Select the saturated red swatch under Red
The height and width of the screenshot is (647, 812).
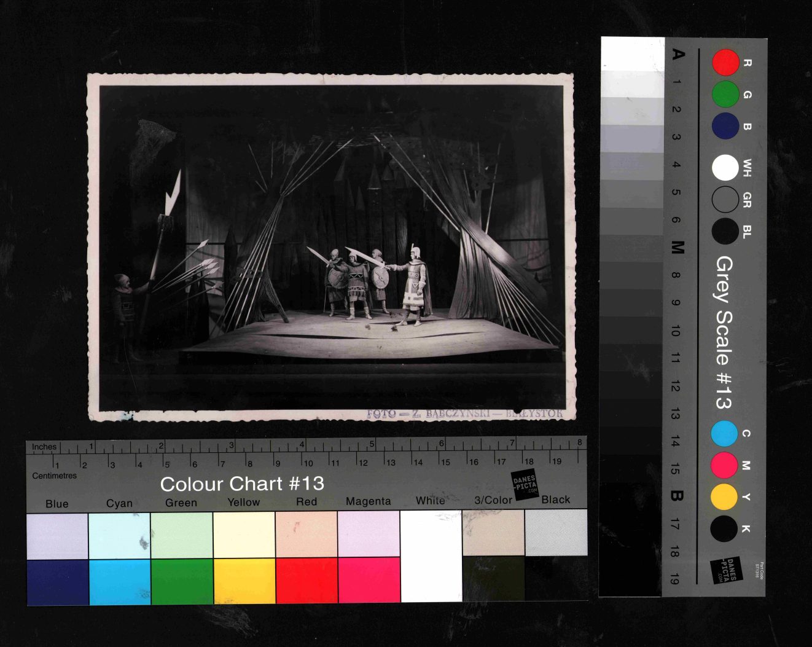pyautogui.click(x=306, y=580)
